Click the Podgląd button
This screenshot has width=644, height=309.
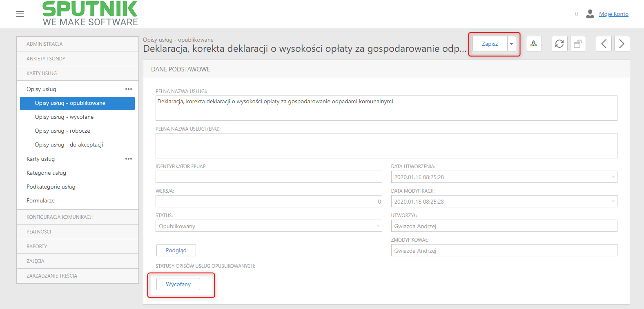176,250
